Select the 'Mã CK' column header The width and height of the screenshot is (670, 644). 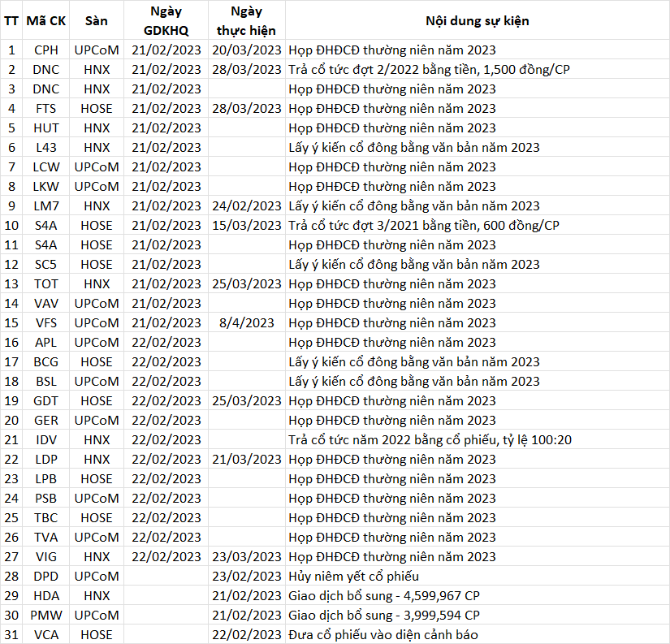(x=45, y=20)
